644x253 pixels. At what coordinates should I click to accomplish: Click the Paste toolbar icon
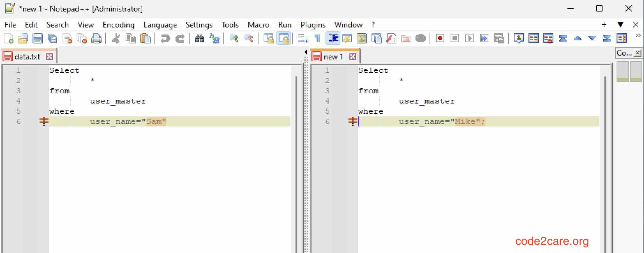point(146,39)
